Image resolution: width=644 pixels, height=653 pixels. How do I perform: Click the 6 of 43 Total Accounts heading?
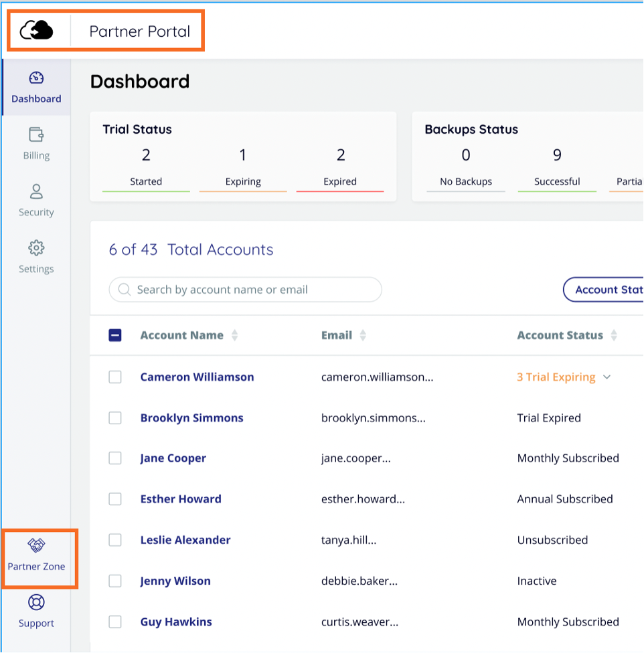(191, 250)
